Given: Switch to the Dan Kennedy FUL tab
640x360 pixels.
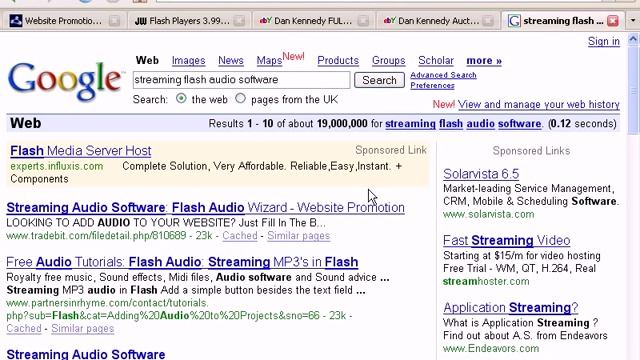Looking at the screenshot, I should point(313,21).
